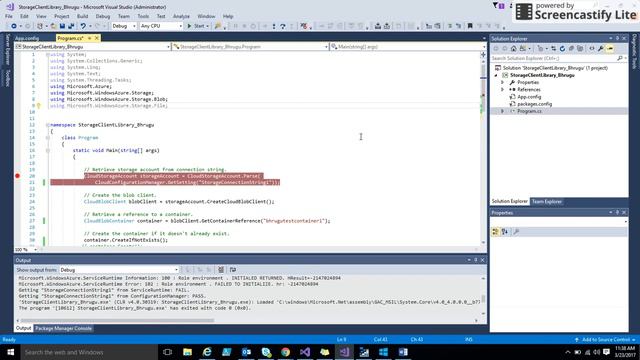
Task: Click the Save icon in the toolbar
Action: tap(62, 26)
